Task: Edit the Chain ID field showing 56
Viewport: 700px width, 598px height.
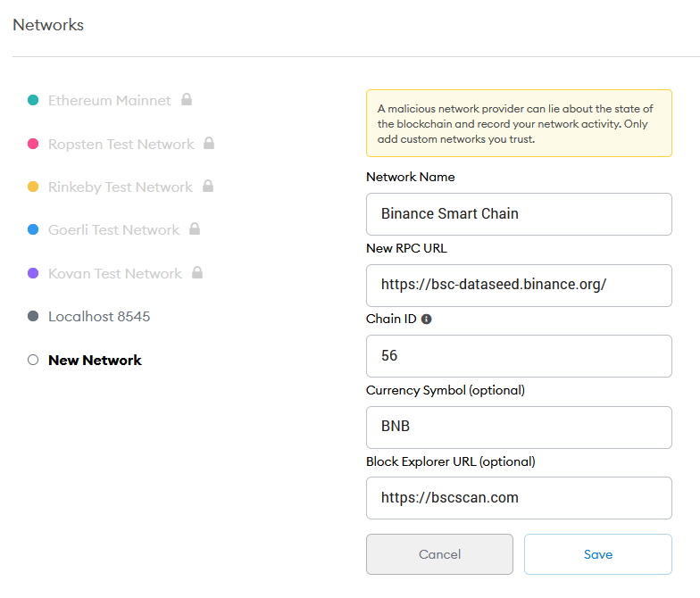Action: point(519,356)
